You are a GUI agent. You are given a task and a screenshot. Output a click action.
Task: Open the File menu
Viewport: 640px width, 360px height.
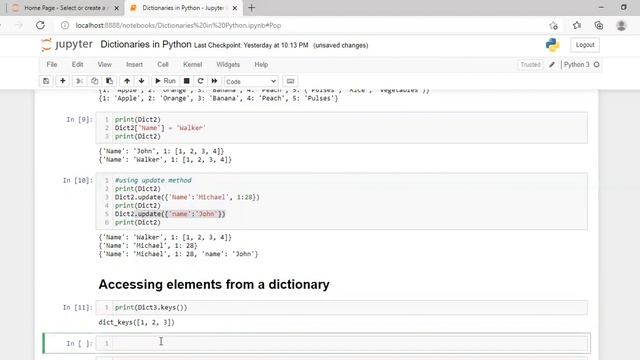52,64
